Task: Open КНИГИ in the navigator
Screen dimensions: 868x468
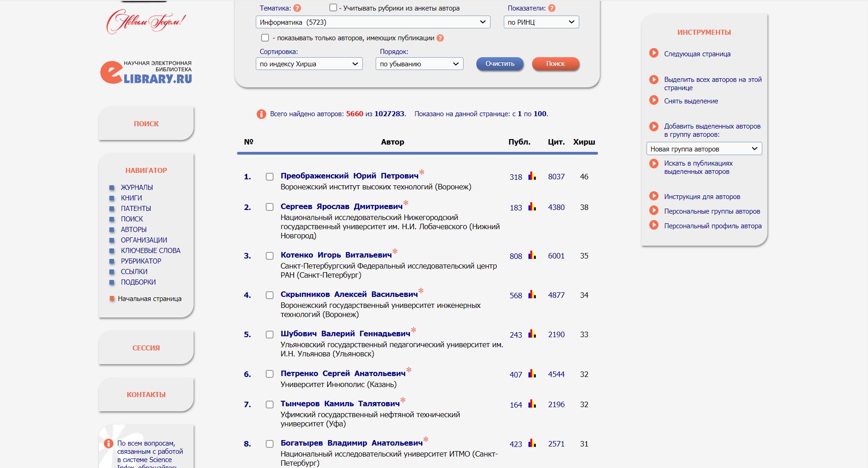Action: tap(131, 198)
